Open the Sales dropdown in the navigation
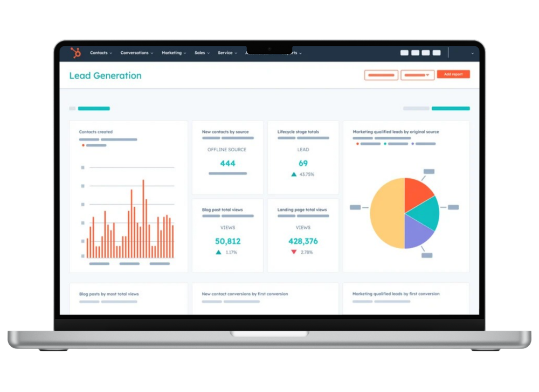Screen dimensions: 539x392 coord(201,53)
